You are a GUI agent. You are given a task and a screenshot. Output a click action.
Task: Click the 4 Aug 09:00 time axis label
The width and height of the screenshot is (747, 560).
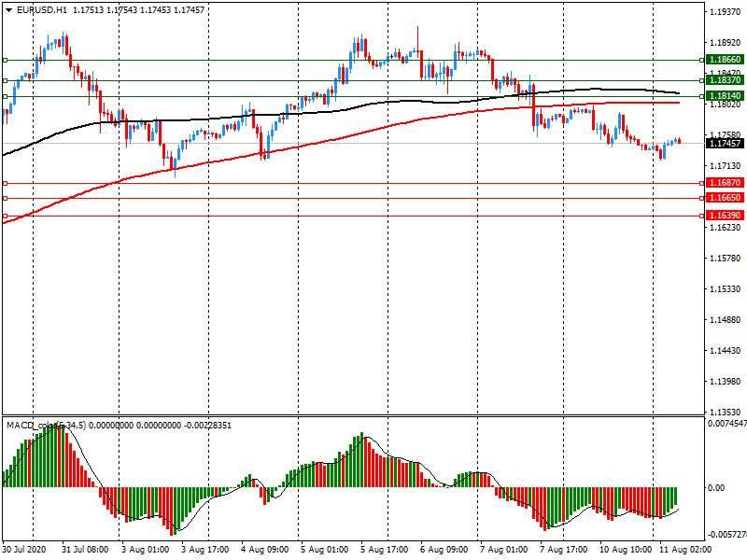click(x=265, y=550)
